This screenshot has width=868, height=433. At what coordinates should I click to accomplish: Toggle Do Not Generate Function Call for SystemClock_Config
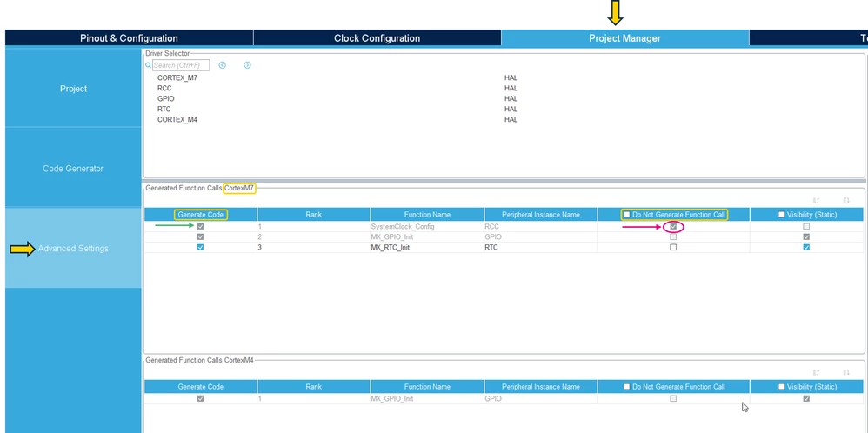(673, 226)
